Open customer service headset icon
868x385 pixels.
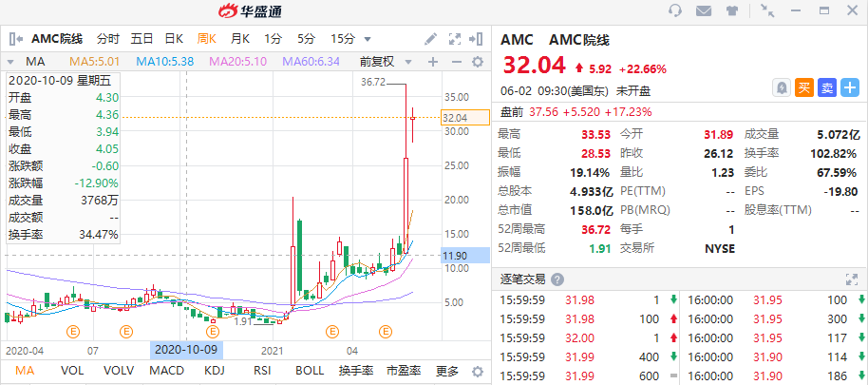pos(675,10)
